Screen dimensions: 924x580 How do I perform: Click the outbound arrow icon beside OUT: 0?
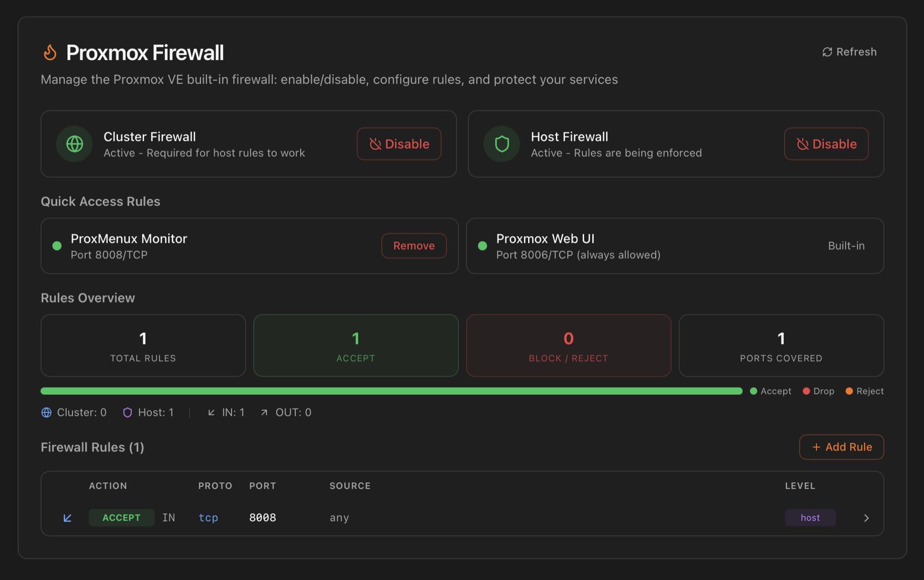coord(264,412)
